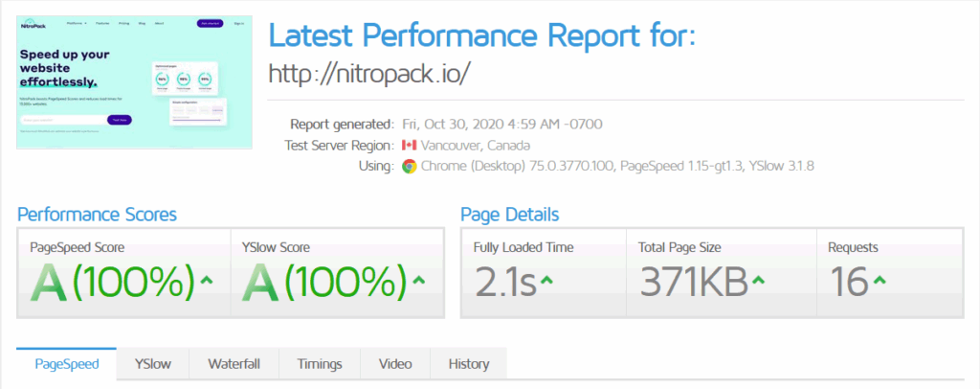Switch to the YSlow tab
Viewport: 980px width, 389px height.
click(152, 364)
